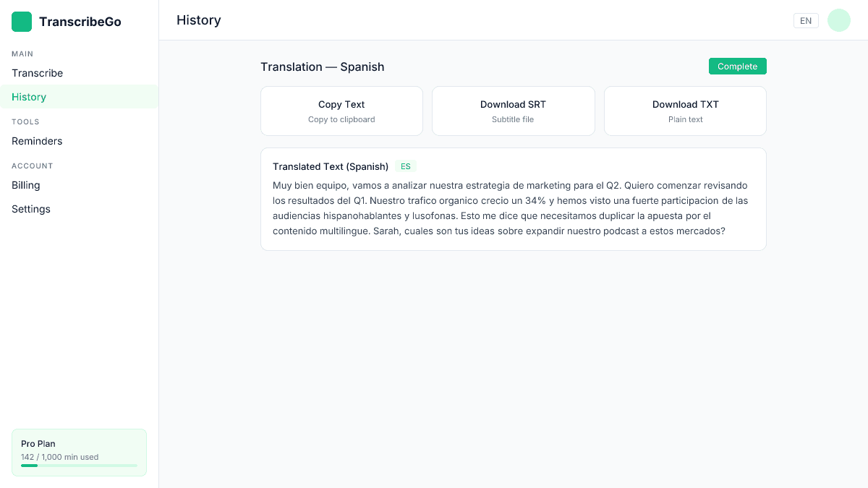Screen dimensions: 868x488
Task: Open Reminders under Tools
Action: click(x=37, y=141)
